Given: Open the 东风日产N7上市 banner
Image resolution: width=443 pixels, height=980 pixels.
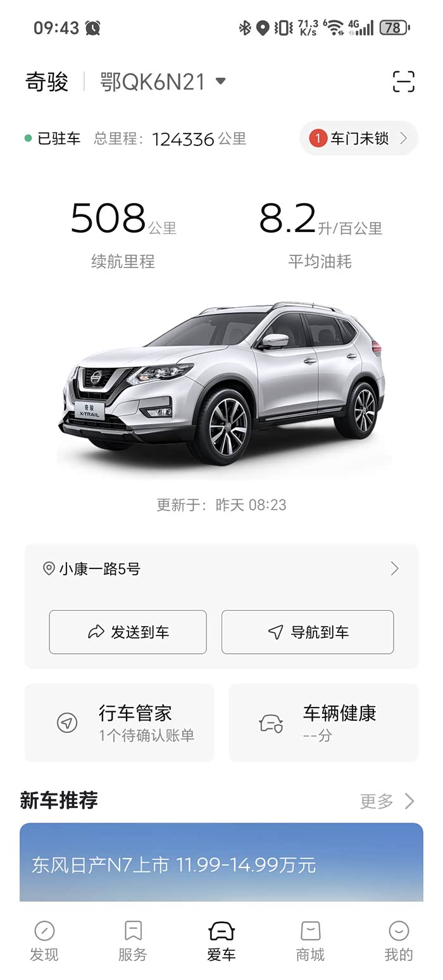Looking at the screenshot, I should coord(221,862).
